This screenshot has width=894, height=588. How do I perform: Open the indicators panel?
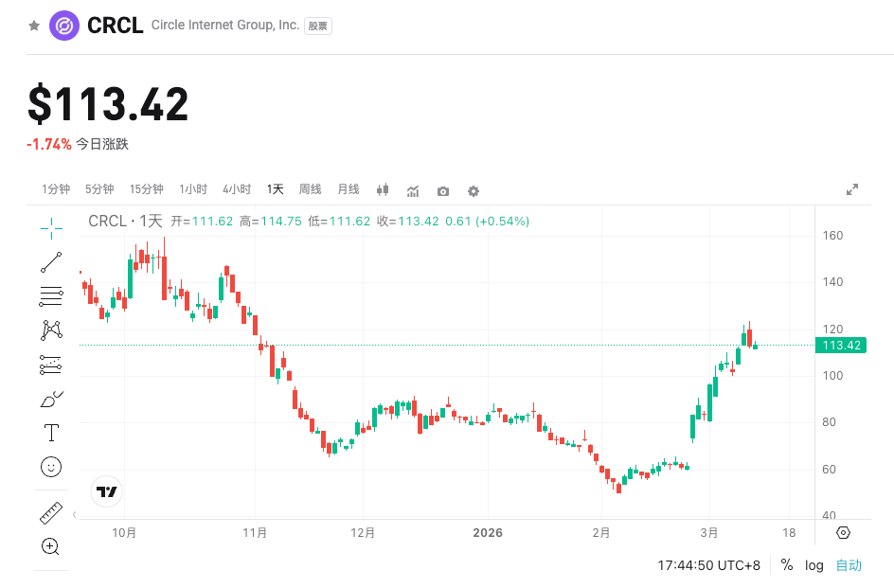point(413,190)
